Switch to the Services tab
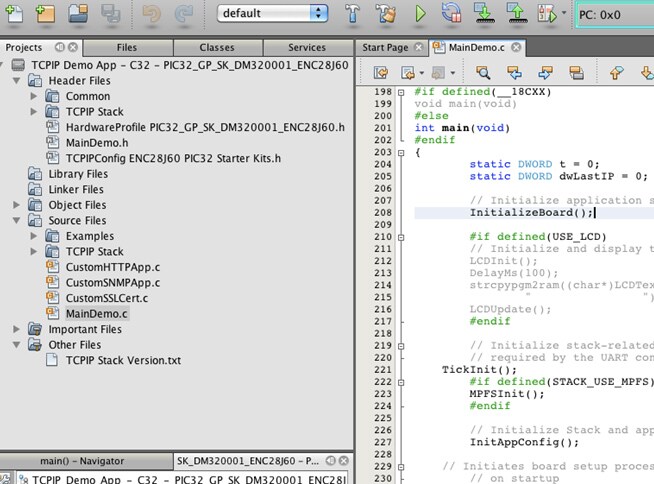The height and width of the screenshot is (484, 654). click(307, 48)
